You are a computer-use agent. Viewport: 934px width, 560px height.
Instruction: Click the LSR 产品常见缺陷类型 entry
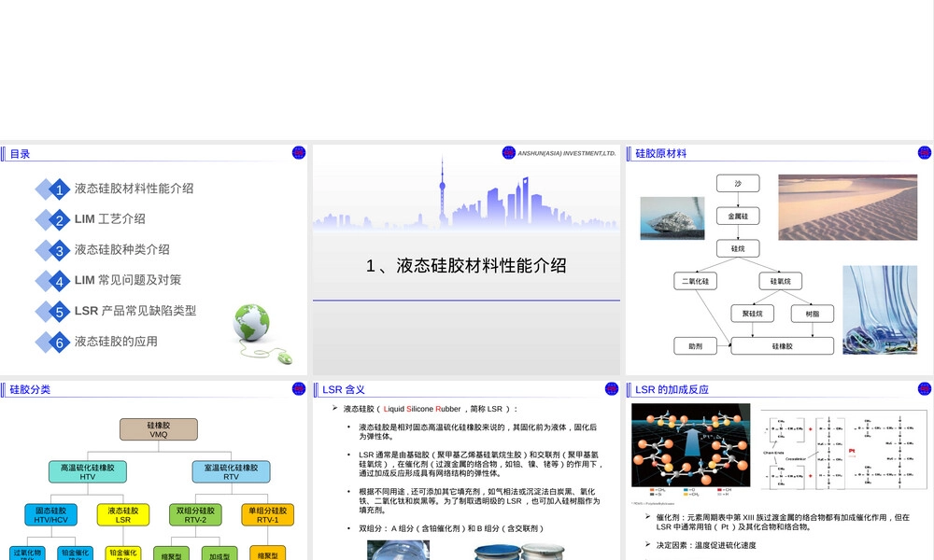135,311
